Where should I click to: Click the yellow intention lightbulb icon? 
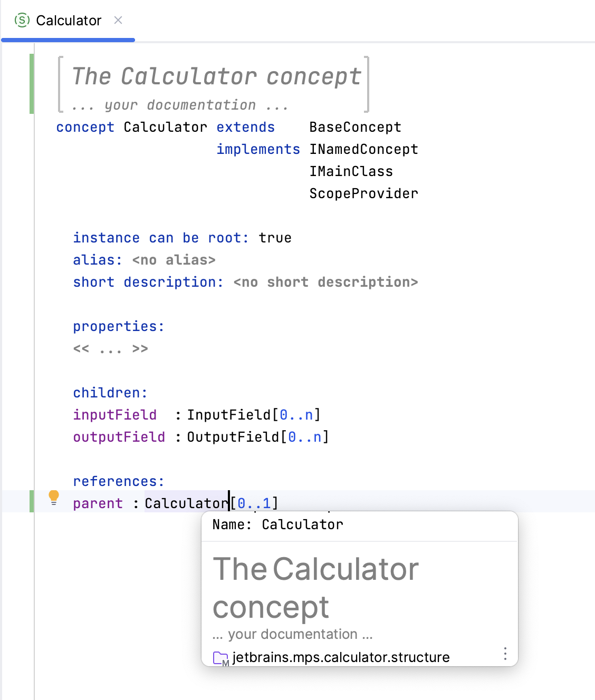point(54,497)
